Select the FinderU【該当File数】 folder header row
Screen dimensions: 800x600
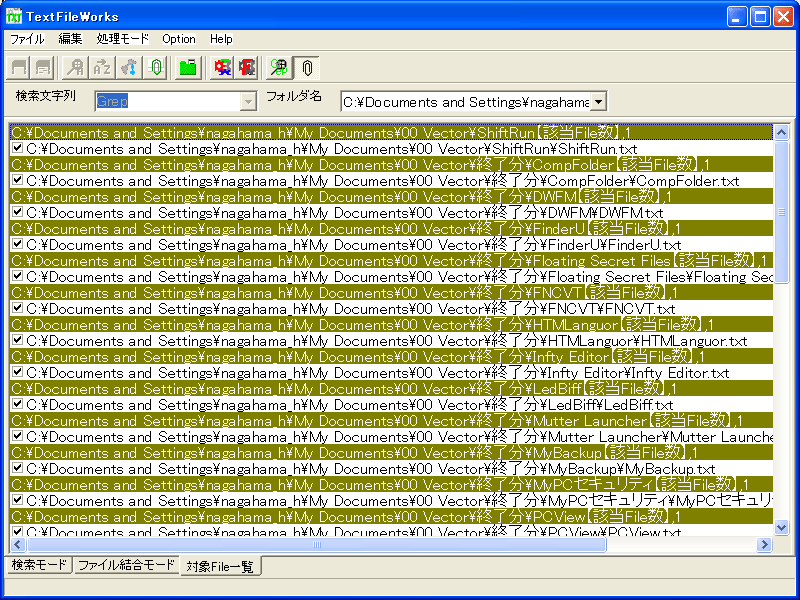[x=391, y=229]
